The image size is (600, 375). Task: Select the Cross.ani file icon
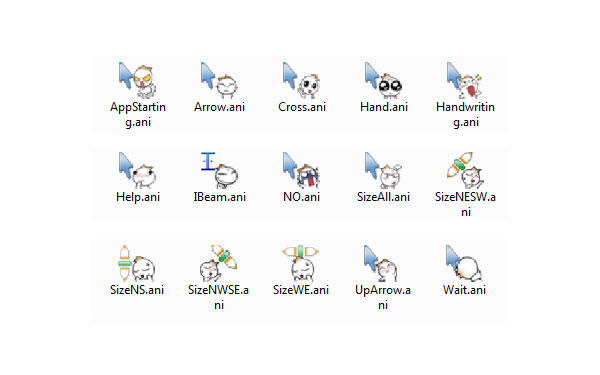(302, 80)
